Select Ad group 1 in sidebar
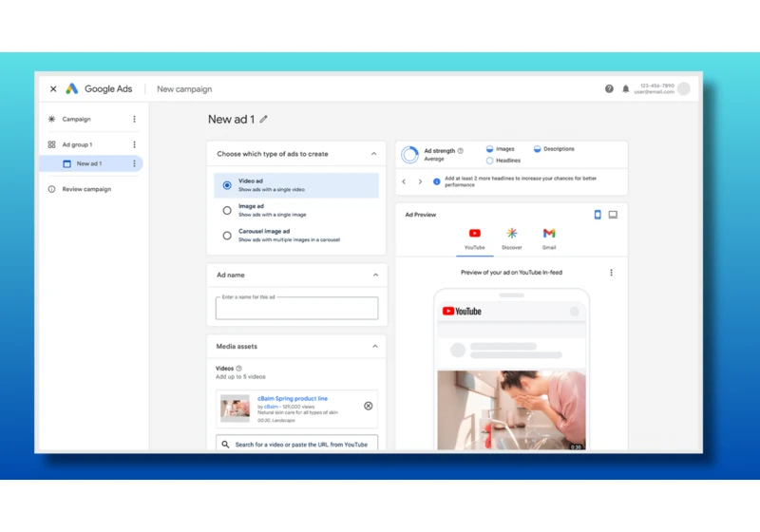The height and width of the screenshot is (532, 760). tap(77, 144)
